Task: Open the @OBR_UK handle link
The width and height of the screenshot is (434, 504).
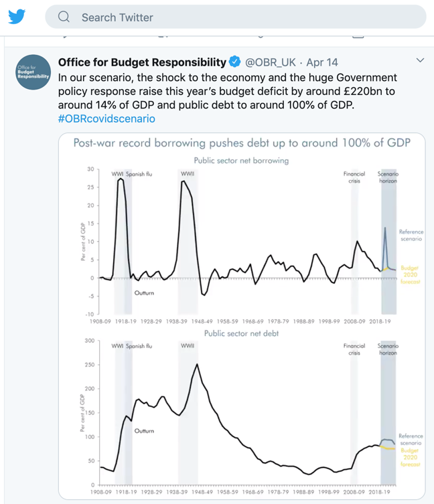Action: click(270, 62)
